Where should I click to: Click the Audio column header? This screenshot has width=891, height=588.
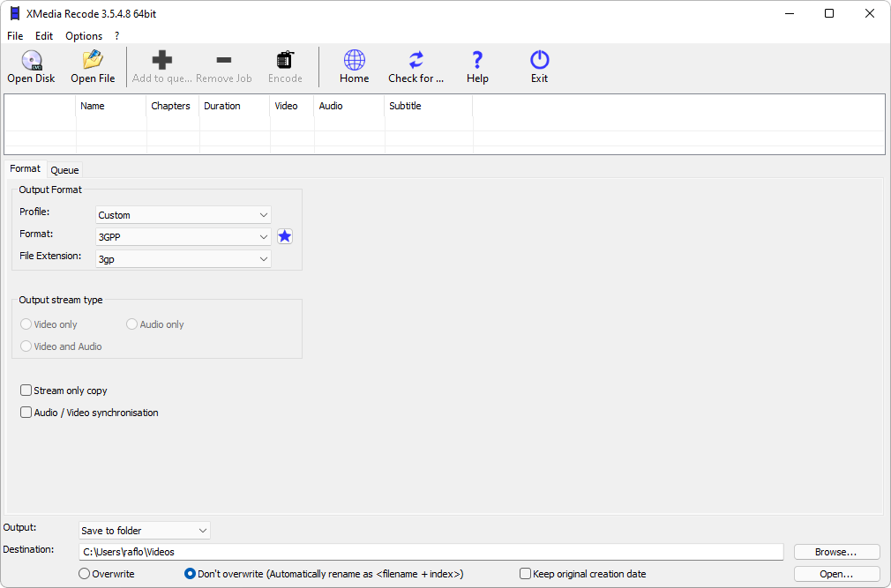(348, 106)
